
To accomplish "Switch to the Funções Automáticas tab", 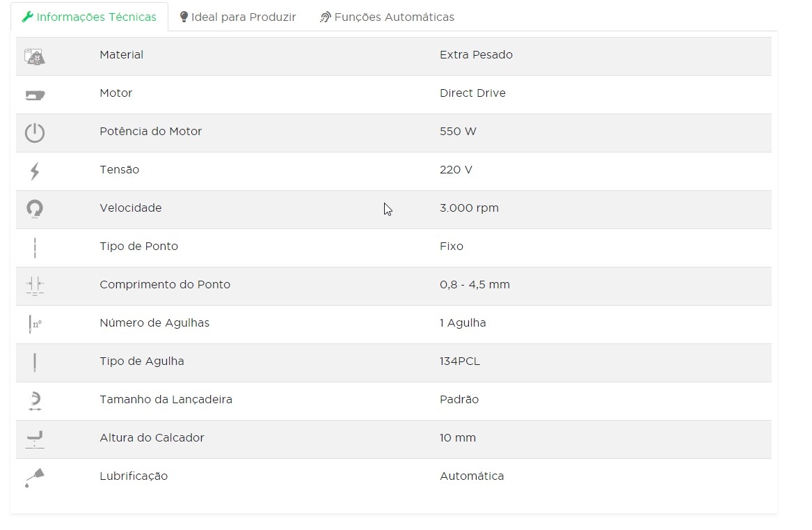I will coord(388,17).
